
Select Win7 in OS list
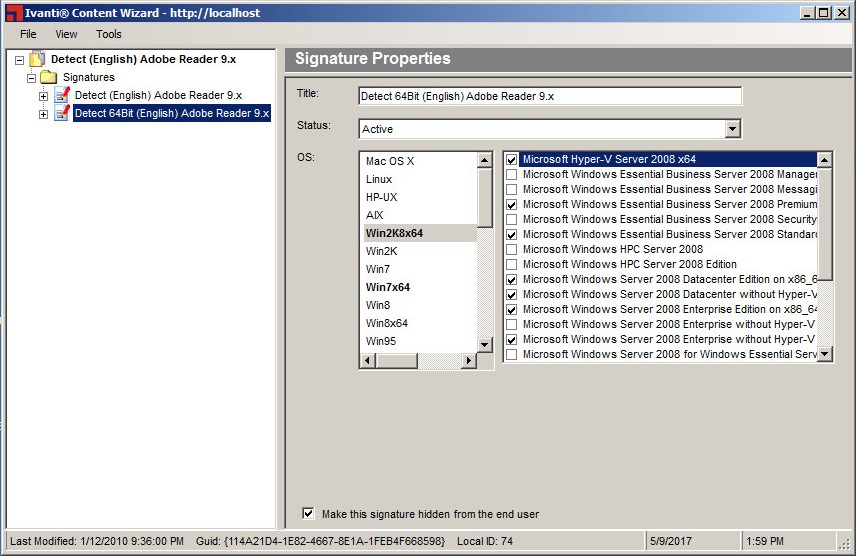point(378,269)
